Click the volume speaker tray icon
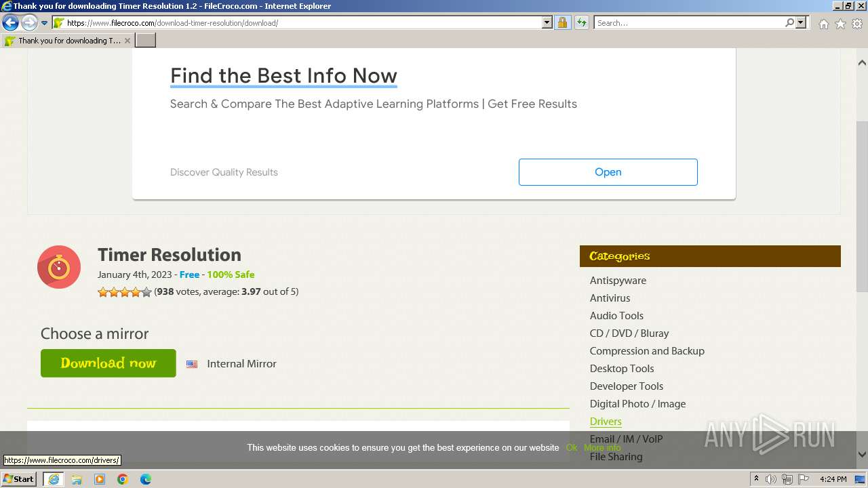Screen dimensions: 868x488 pyautogui.click(x=771, y=479)
